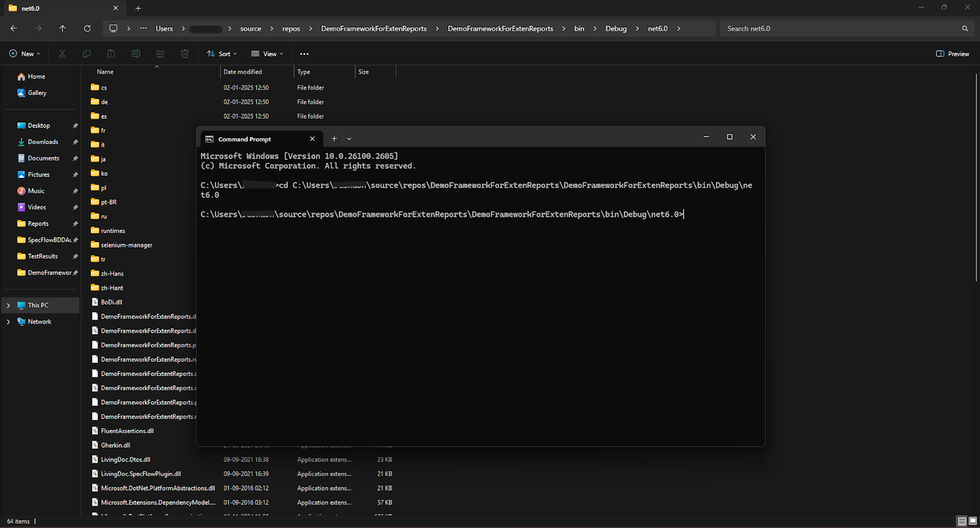The height and width of the screenshot is (528, 980).
Task: Close the Command Prompt tab
Action: [312, 139]
